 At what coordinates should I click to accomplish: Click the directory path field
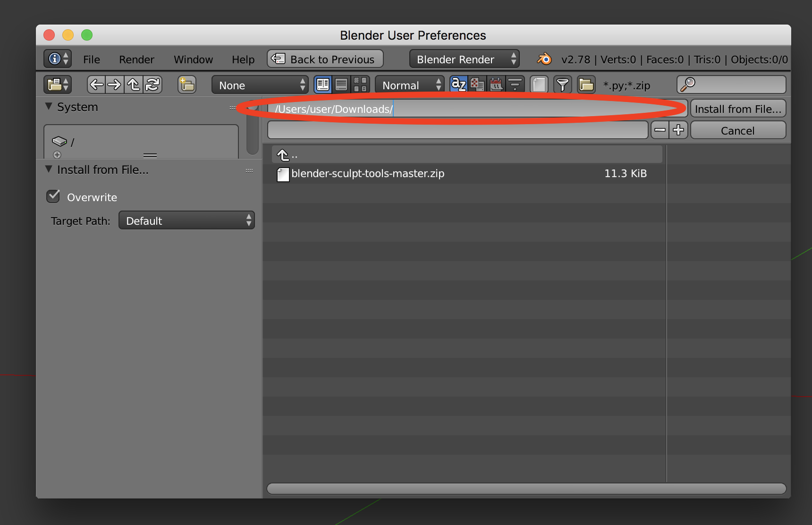(x=477, y=109)
